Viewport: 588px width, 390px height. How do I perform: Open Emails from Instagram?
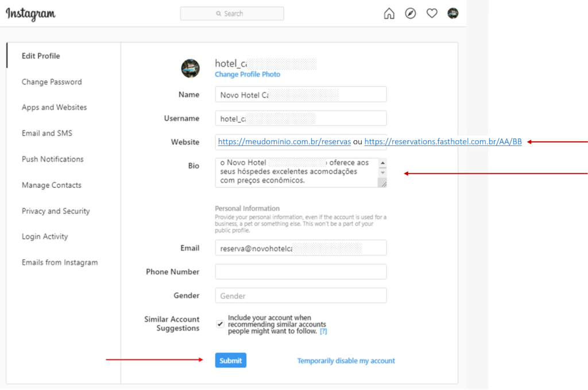pos(60,262)
